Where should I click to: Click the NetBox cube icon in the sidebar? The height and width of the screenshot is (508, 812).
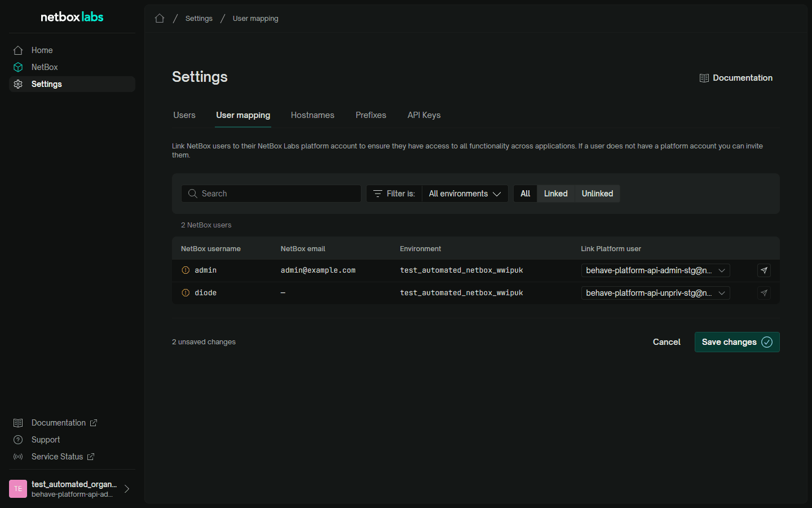18,67
